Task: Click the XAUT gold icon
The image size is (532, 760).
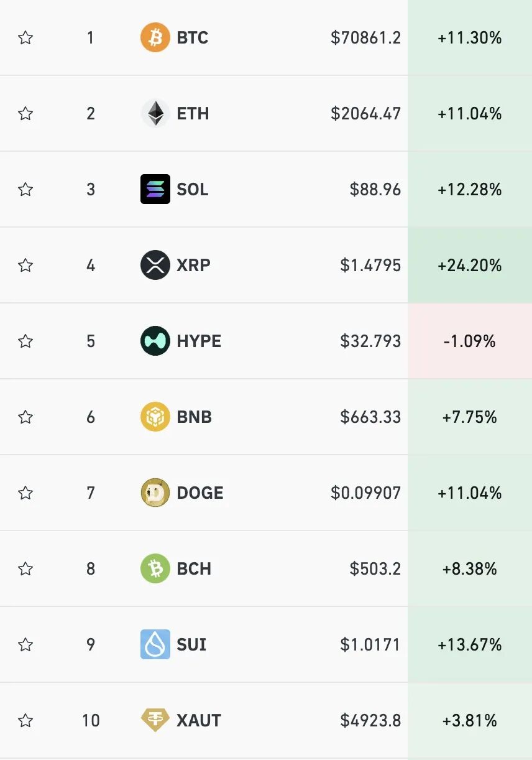Action: tap(155, 720)
